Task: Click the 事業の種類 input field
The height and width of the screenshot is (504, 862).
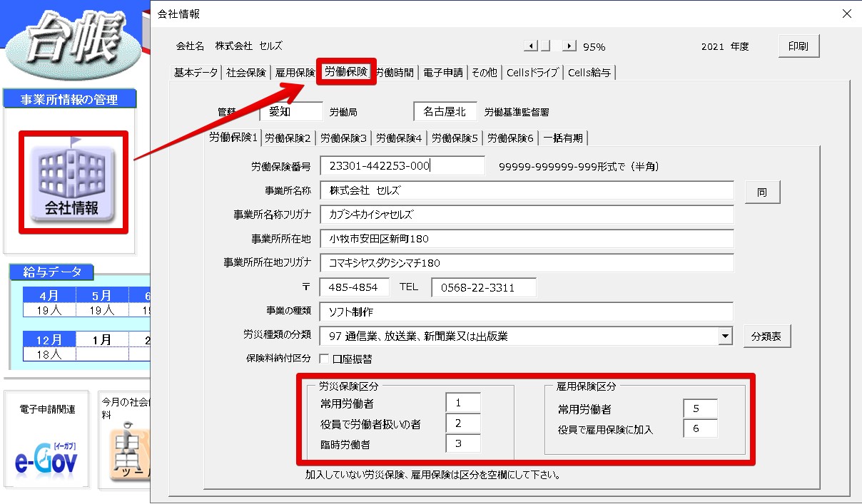Action: 527,312
